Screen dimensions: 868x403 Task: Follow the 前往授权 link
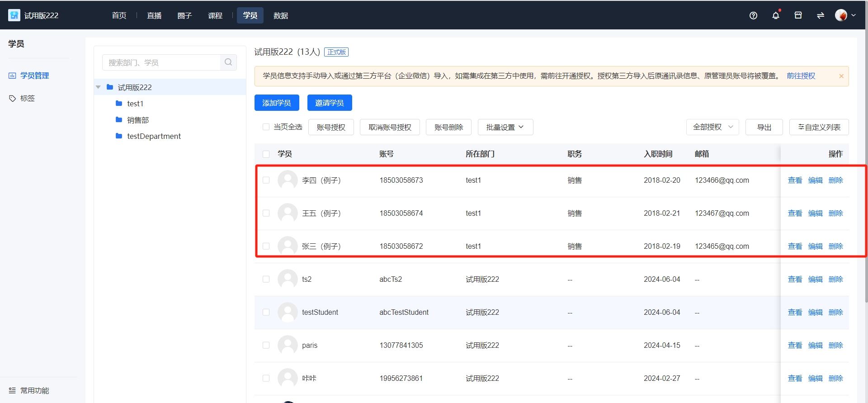pyautogui.click(x=801, y=76)
